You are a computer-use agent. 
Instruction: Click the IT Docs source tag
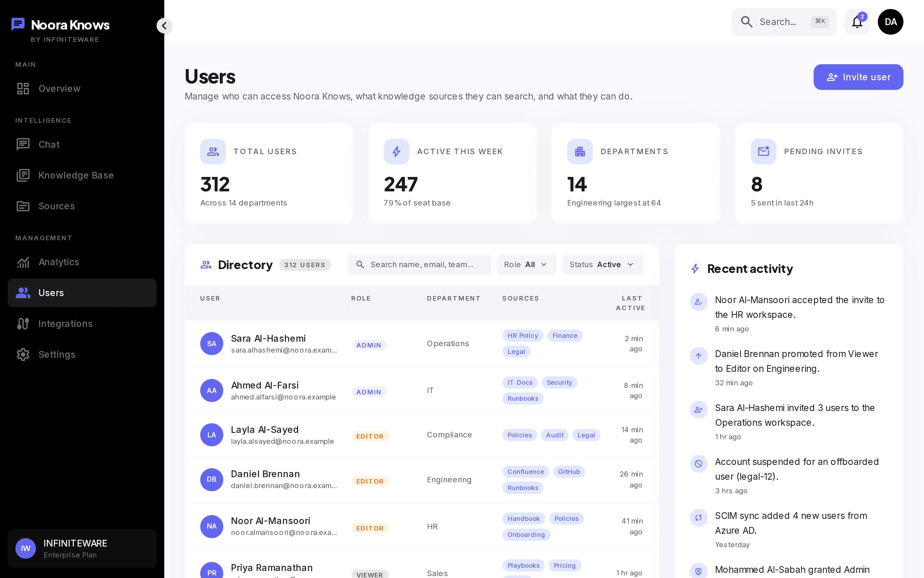click(520, 382)
